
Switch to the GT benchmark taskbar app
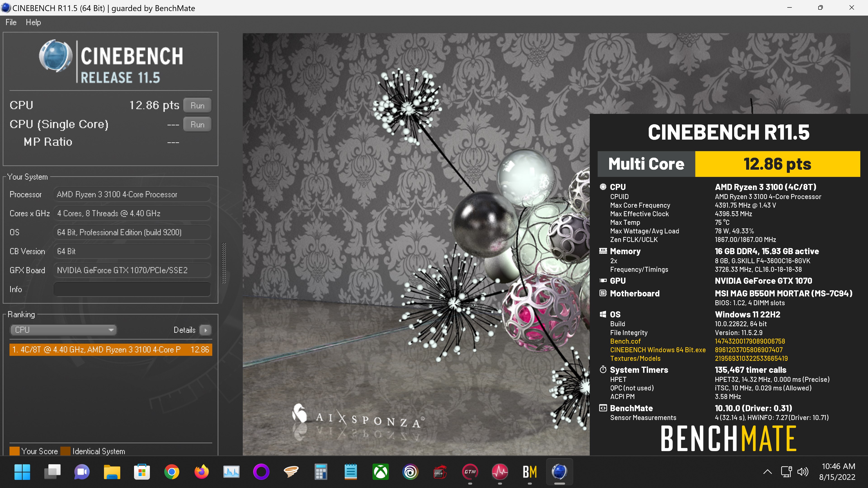tap(470, 472)
